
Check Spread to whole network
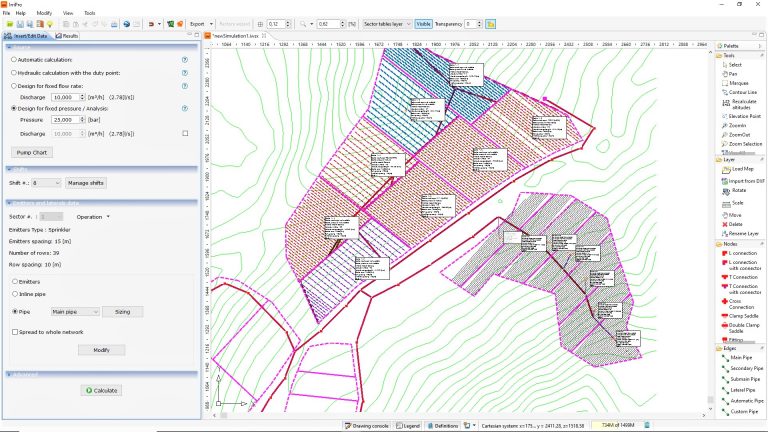[x=14, y=331]
